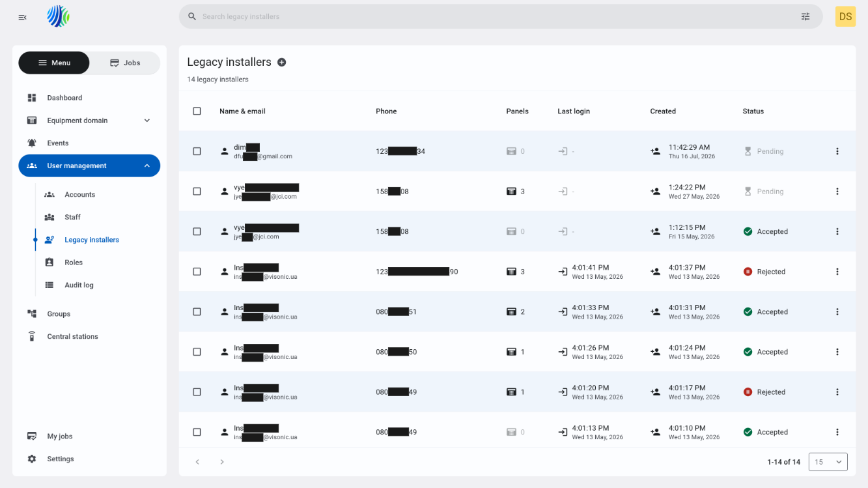Image resolution: width=868 pixels, height=488 pixels.
Task: Open My jobs via its sidebar icon
Action: [32, 436]
